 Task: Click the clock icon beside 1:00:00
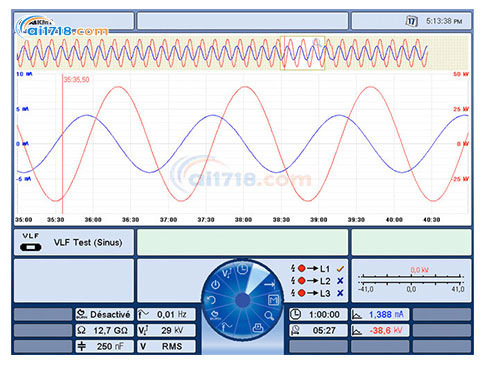click(296, 314)
